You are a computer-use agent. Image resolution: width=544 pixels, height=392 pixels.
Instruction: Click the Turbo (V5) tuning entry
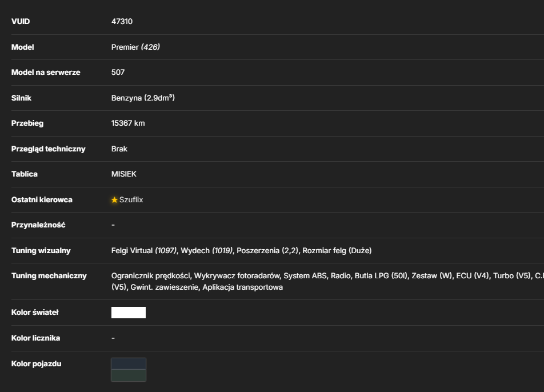512,276
